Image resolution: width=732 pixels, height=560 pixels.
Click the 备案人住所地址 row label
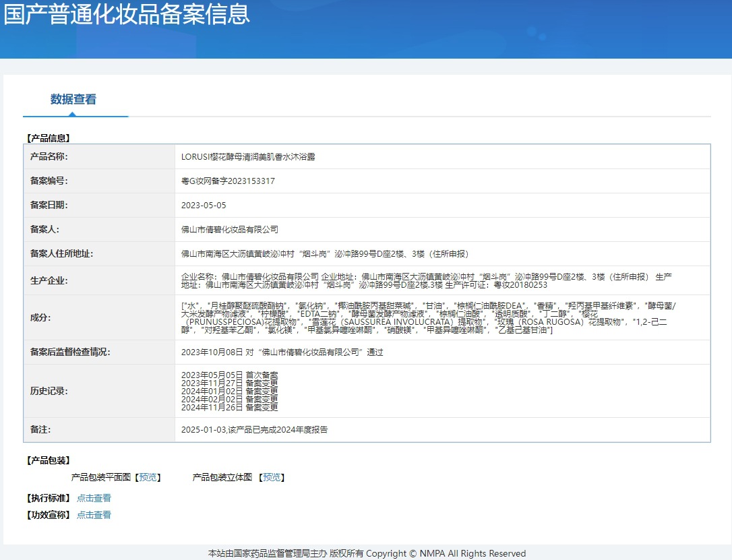tap(61, 254)
